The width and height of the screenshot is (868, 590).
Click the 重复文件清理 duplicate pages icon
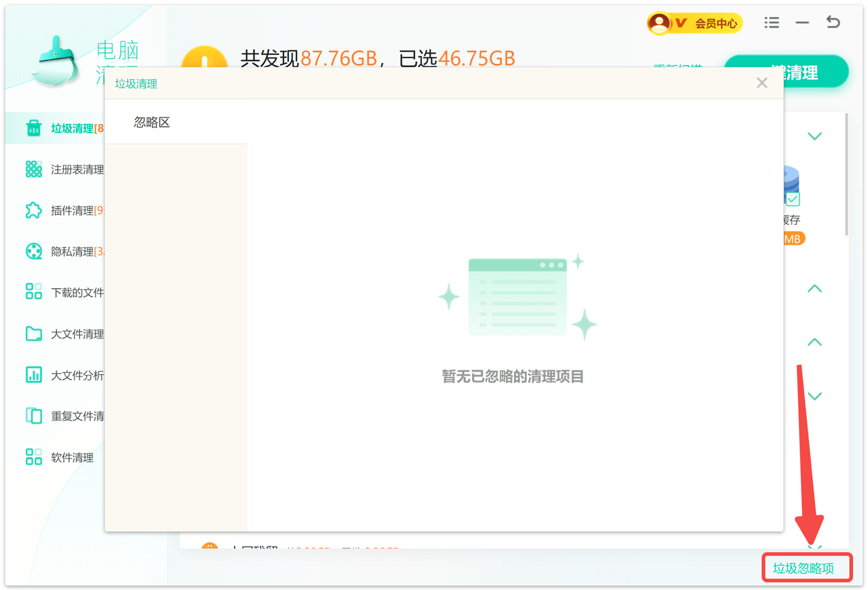[33, 416]
